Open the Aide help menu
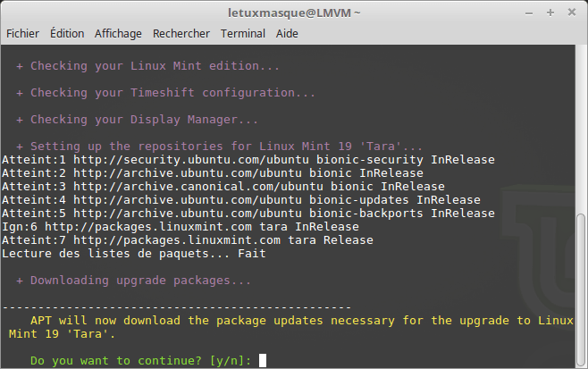This screenshot has width=588, height=369. pyautogui.click(x=287, y=33)
